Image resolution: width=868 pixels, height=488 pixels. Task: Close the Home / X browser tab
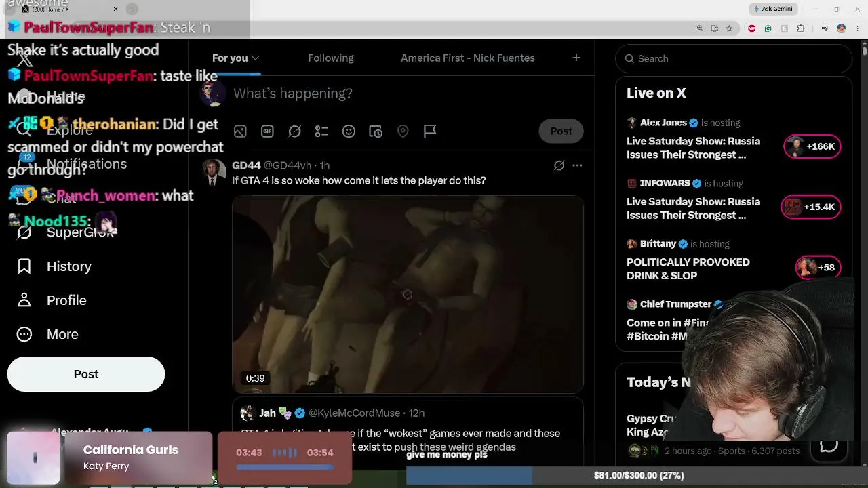coord(115,9)
